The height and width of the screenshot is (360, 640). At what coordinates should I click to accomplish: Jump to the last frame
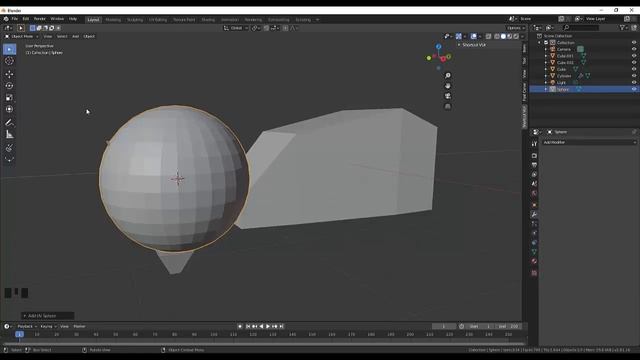281,327
